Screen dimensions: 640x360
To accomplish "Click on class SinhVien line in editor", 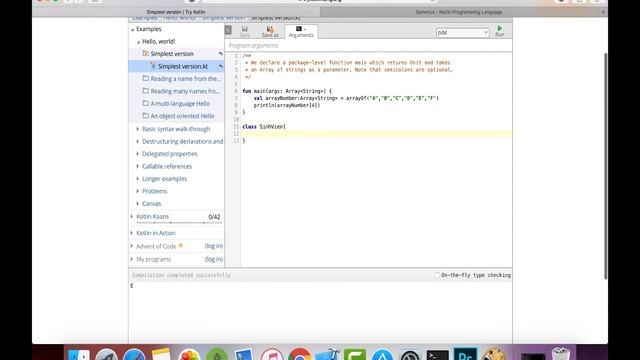I will tap(264, 127).
